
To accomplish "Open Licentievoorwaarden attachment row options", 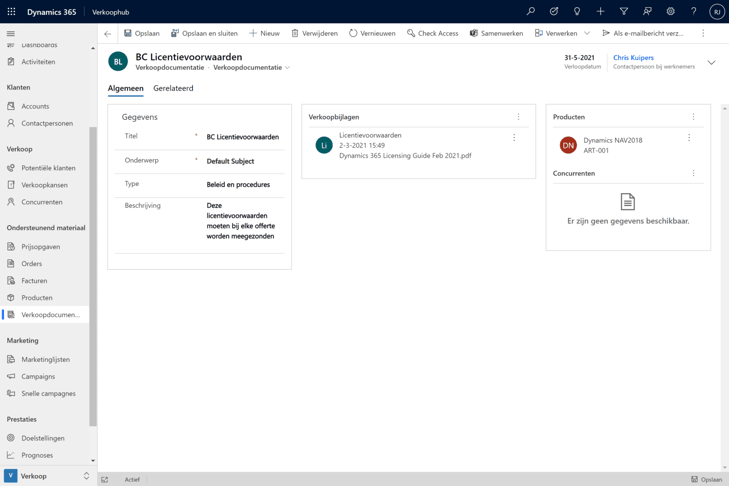I will pos(514,138).
